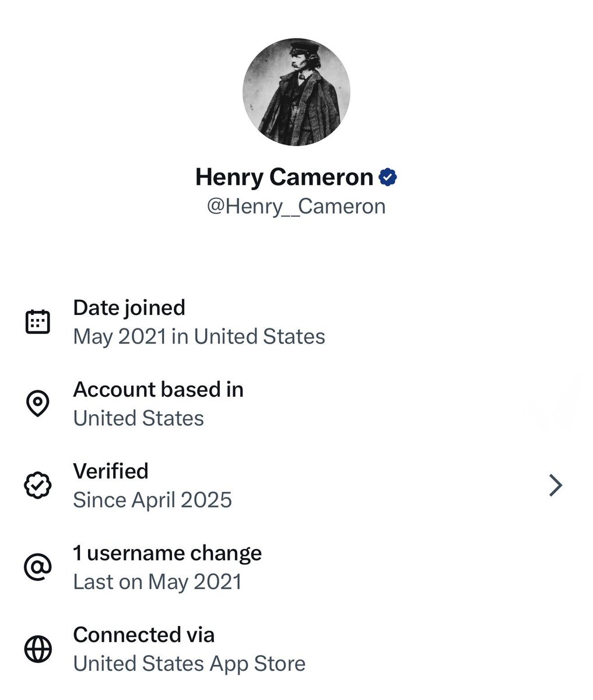The image size is (593, 700).
Task: Open the @Henry__Cameron handle
Action: point(296,206)
